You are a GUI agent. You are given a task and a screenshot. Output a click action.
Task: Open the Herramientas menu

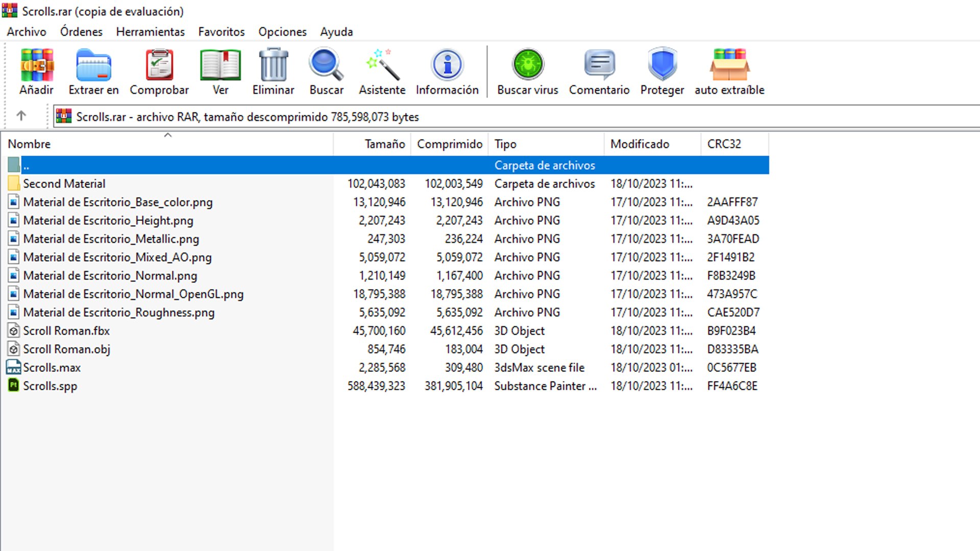click(x=150, y=32)
